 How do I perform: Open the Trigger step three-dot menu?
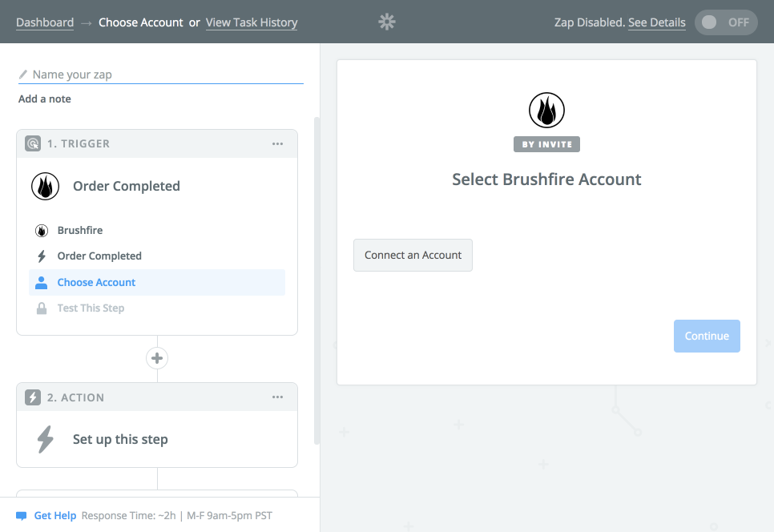(x=277, y=143)
